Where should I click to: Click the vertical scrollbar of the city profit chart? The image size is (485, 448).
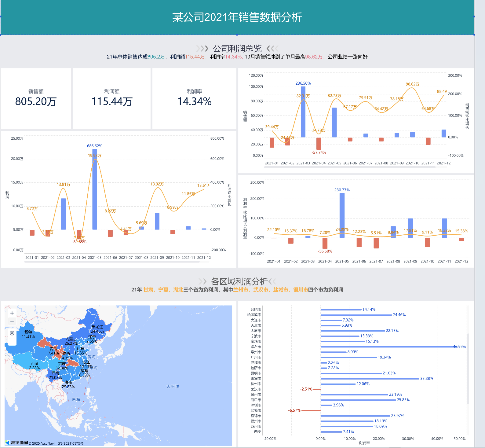click(x=468, y=368)
